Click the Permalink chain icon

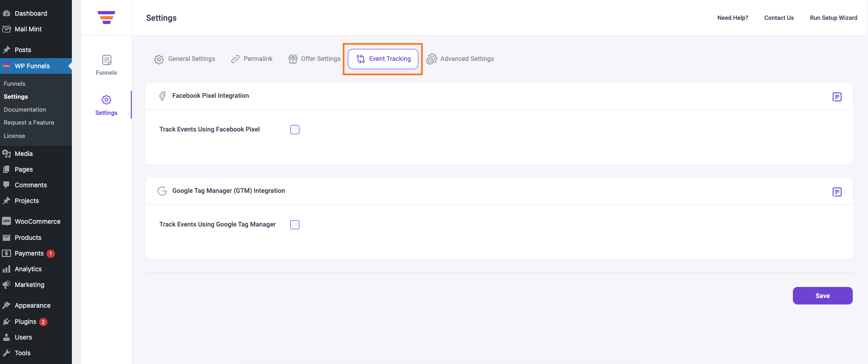point(235,59)
